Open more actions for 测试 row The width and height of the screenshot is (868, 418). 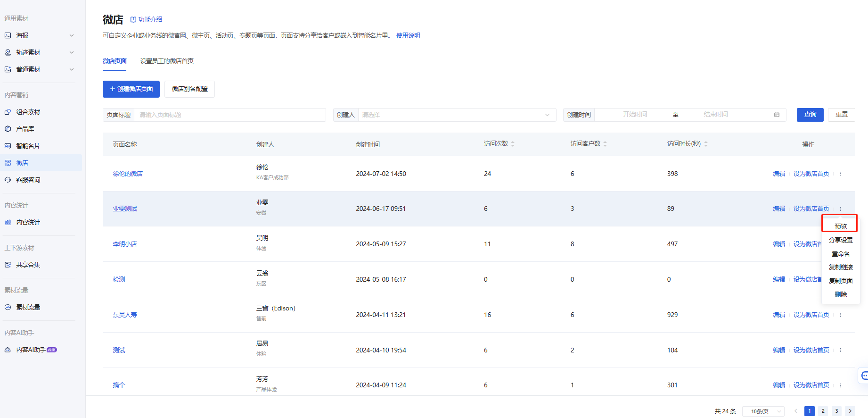tap(840, 350)
